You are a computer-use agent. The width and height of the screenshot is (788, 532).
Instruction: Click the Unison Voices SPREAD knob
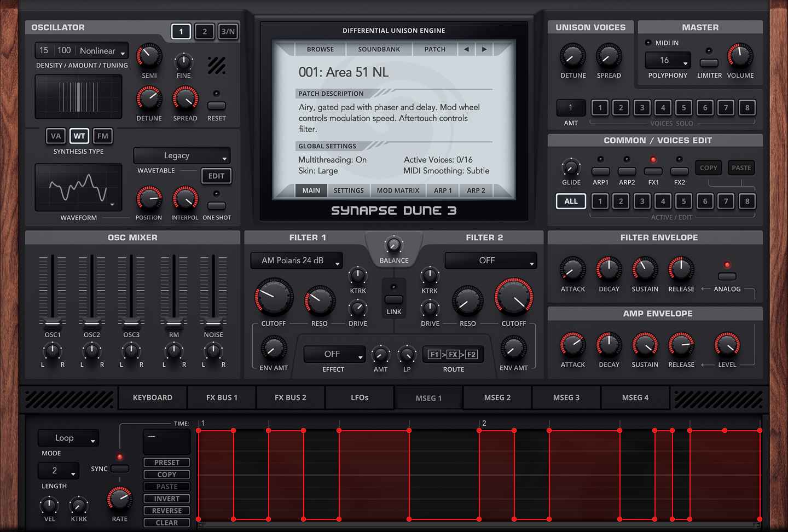click(609, 56)
